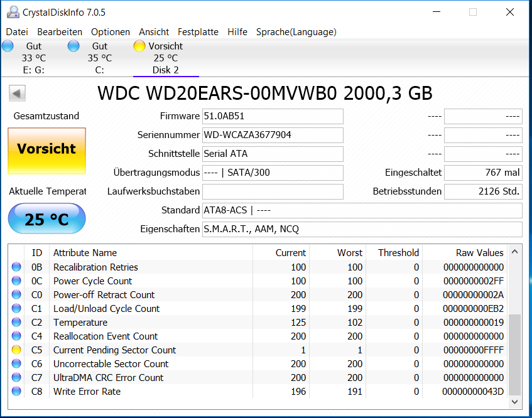
Task: Click the blue status orb for E: G:
Action: pyautogui.click(x=8, y=46)
